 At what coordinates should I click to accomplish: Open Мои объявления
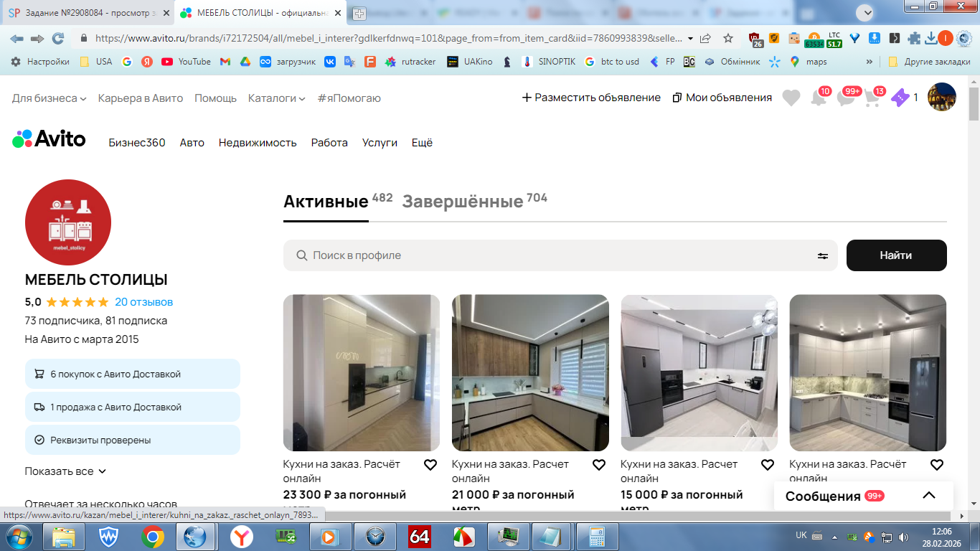click(722, 98)
